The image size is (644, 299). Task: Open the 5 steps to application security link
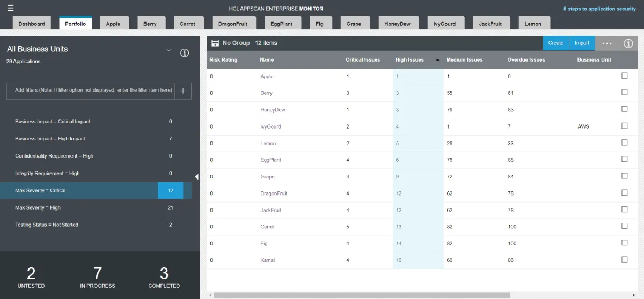599,9
